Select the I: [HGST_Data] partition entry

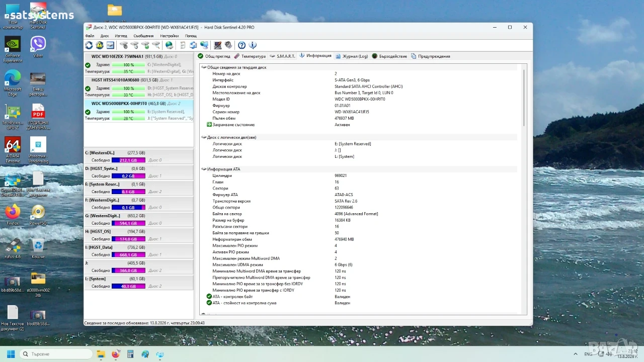[x=138, y=251]
